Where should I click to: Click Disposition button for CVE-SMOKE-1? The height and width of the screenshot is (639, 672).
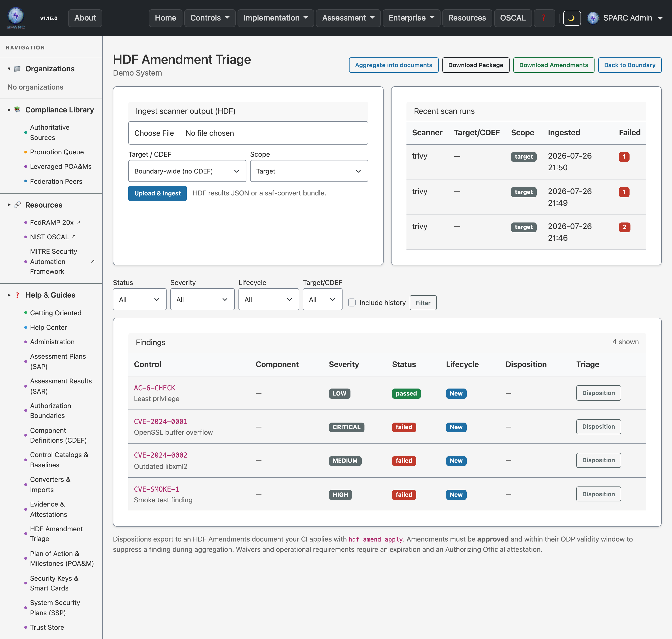[598, 494]
